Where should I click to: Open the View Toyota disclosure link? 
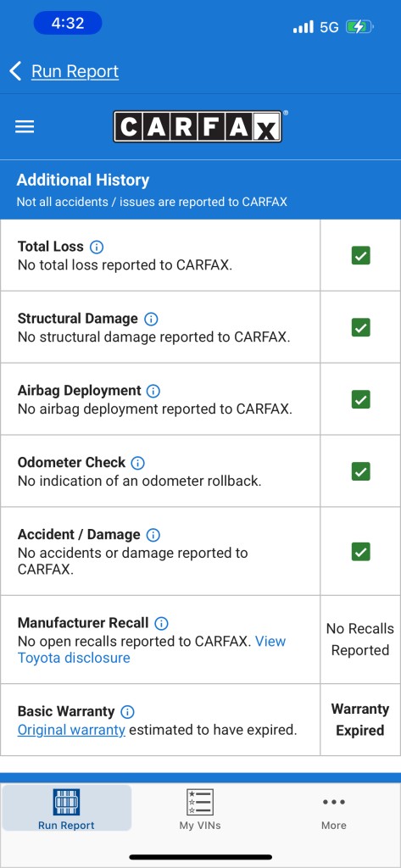point(152,650)
